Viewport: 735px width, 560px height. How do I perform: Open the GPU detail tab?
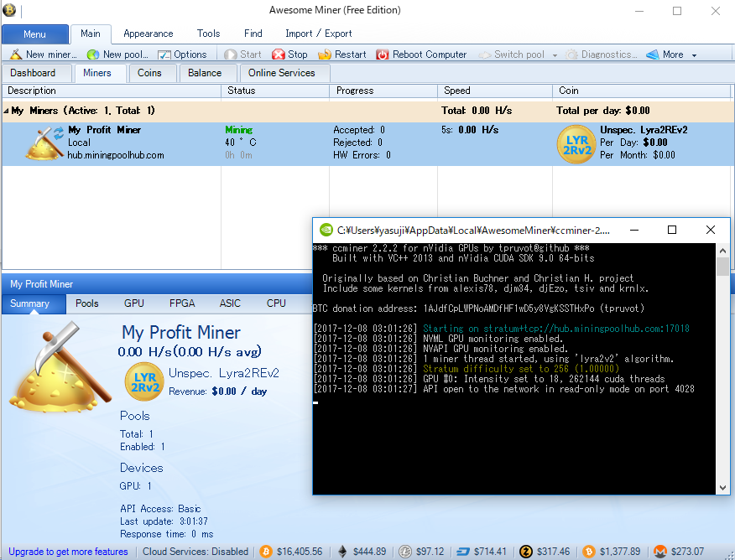[134, 303]
